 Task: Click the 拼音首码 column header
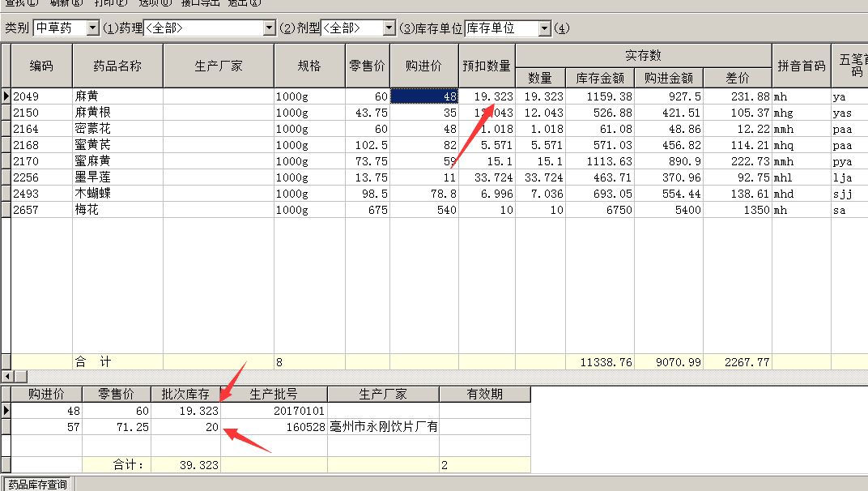click(x=801, y=66)
